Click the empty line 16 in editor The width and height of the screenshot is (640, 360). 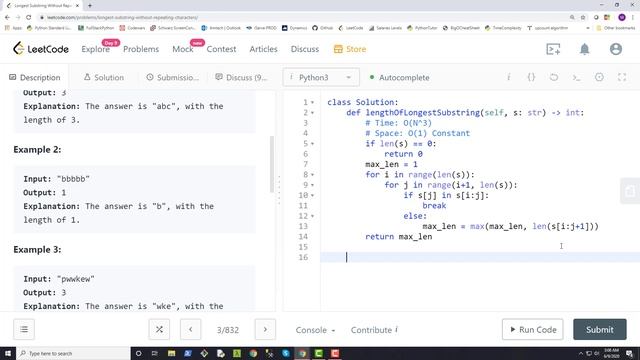coord(480,257)
